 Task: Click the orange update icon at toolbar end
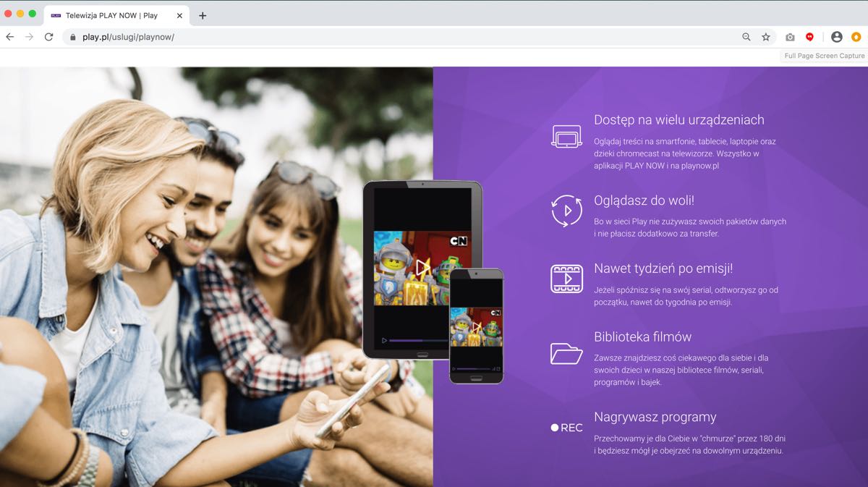coord(856,37)
